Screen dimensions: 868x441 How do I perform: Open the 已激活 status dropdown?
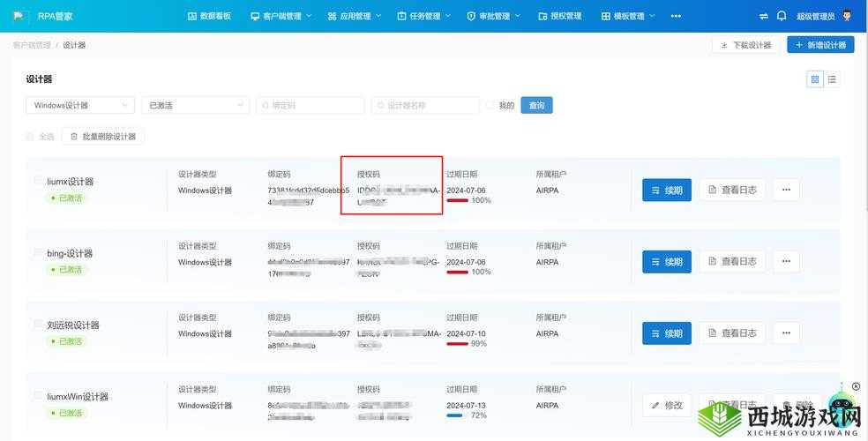click(x=195, y=106)
